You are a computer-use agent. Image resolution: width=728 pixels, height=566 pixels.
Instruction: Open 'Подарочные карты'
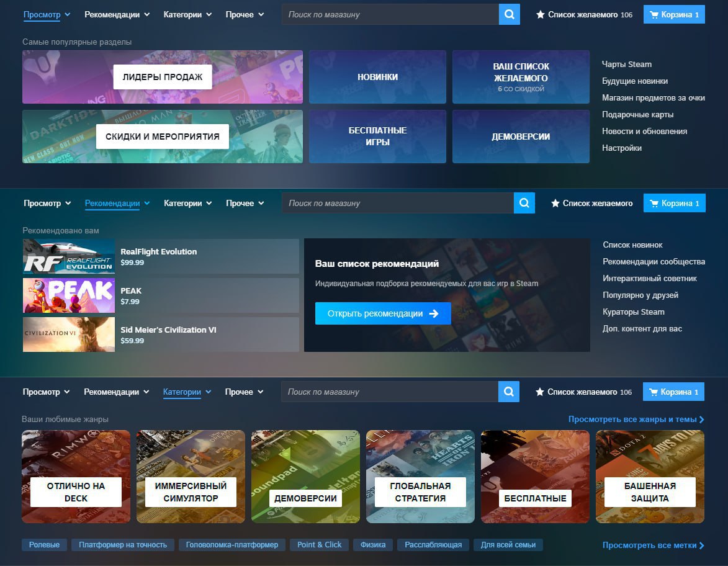click(637, 114)
